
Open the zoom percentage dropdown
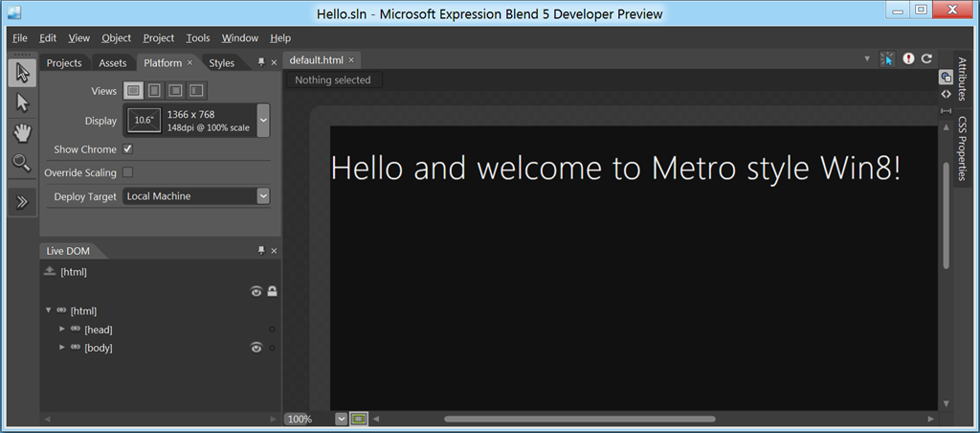pyautogui.click(x=342, y=419)
